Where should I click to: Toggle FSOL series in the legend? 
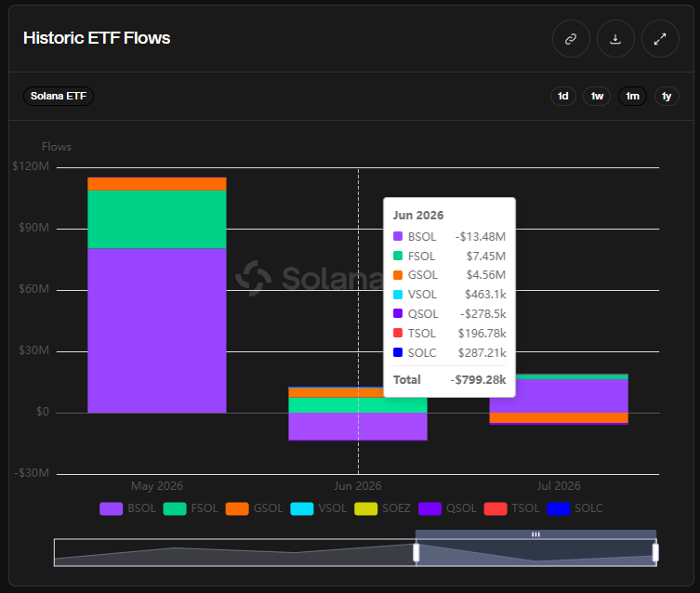tap(191, 508)
